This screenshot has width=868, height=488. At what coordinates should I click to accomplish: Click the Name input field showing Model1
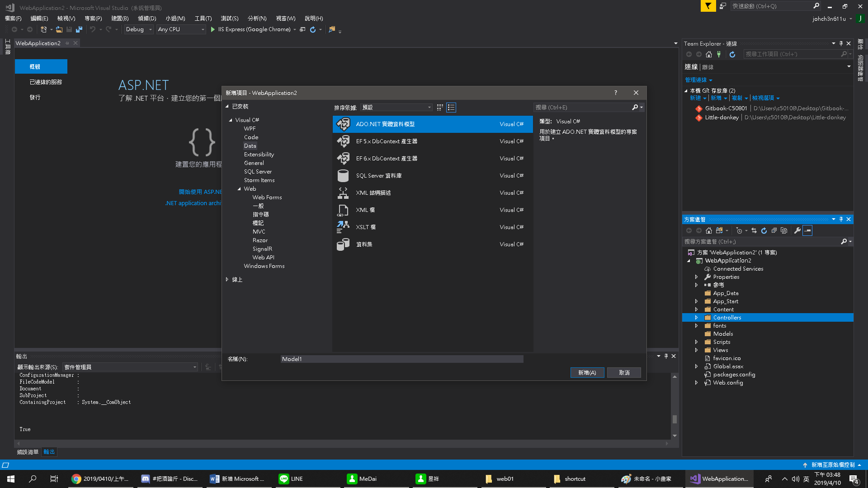[x=402, y=359]
